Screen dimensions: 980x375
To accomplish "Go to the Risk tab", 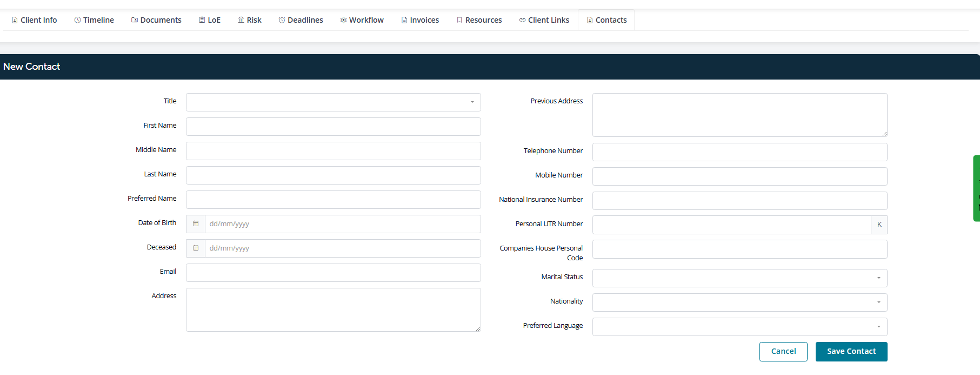I will 250,20.
